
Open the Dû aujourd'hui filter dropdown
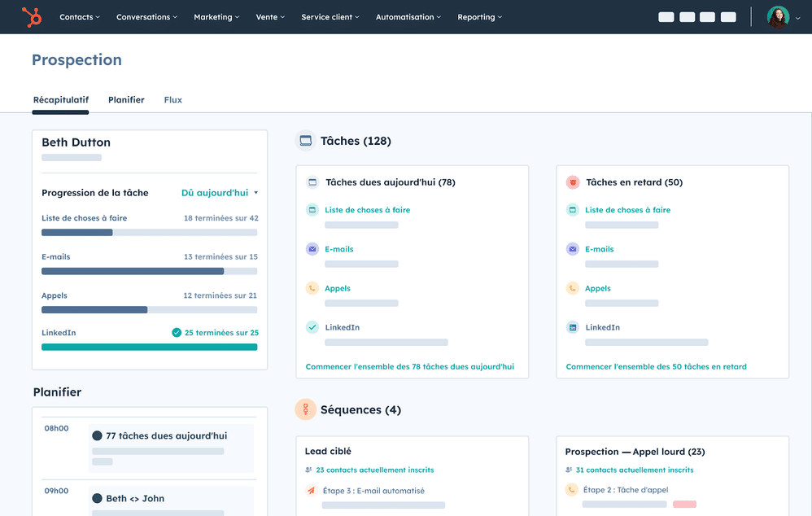click(219, 193)
